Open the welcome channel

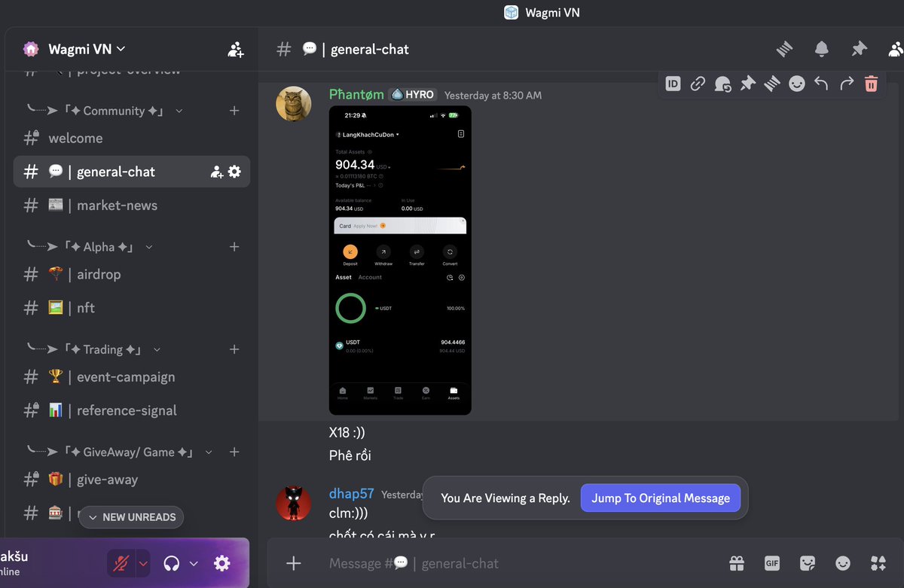click(x=132, y=138)
